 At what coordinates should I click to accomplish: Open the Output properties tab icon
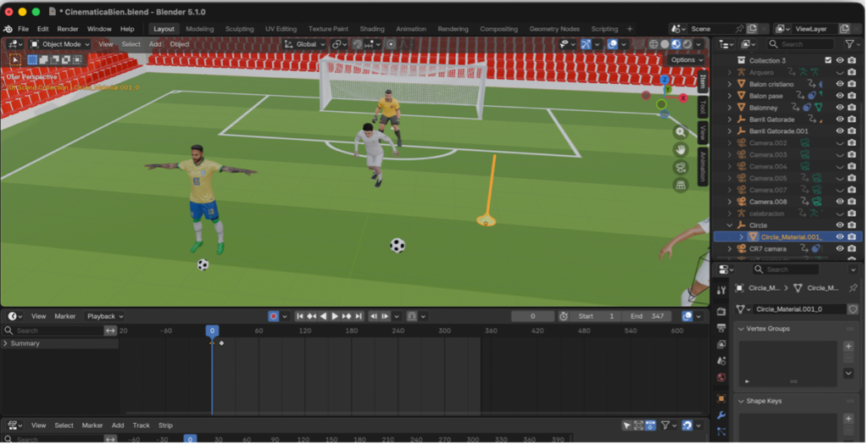pos(722,329)
